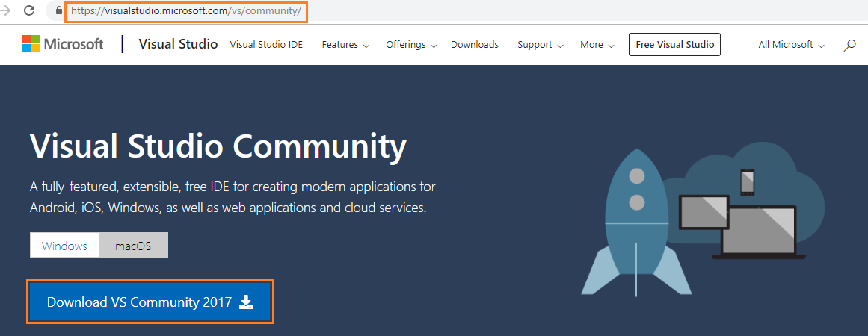The width and height of the screenshot is (868, 336).
Task: Expand the Offerings dropdown menu
Action: coord(411,45)
